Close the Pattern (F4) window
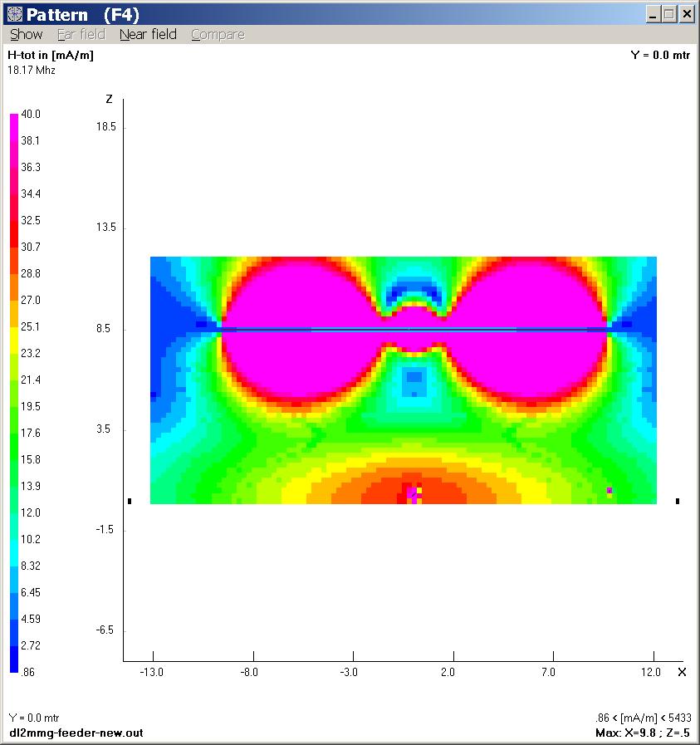 coord(687,14)
